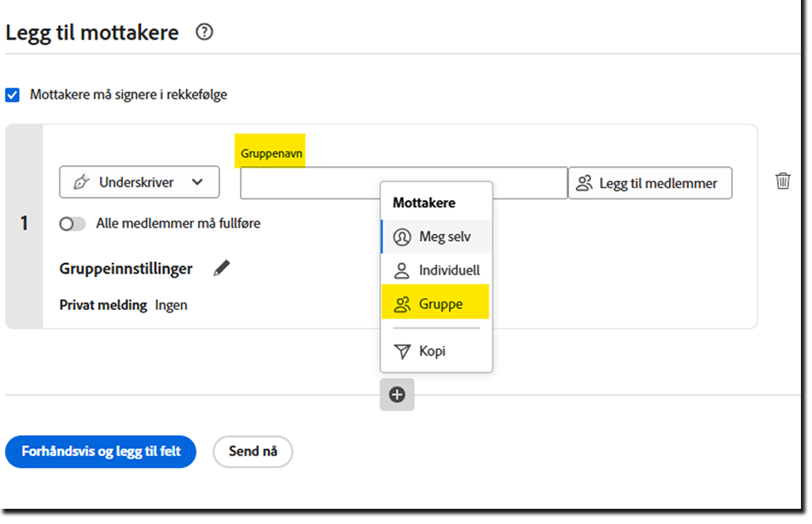Open help via the question mark icon
This screenshot has width=812, height=524.
click(x=204, y=32)
